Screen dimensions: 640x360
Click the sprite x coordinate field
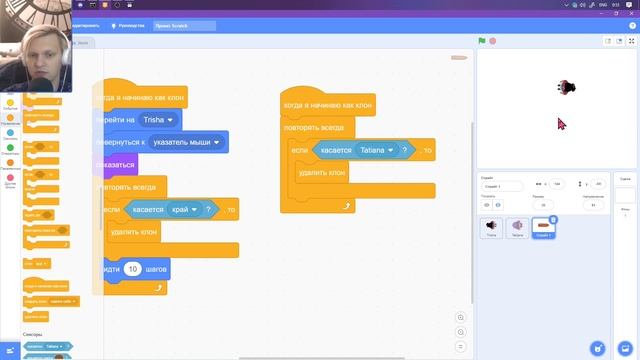(557, 184)
